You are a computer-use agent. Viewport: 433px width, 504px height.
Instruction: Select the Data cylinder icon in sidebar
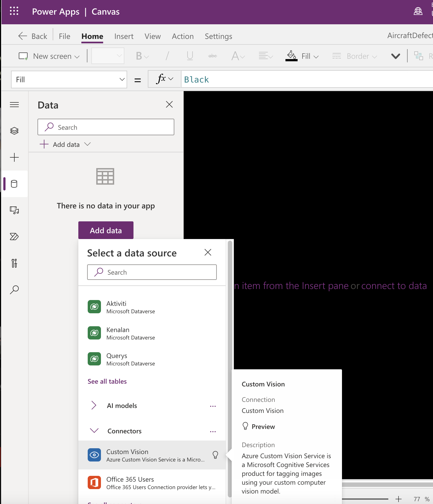click(14, 184)
